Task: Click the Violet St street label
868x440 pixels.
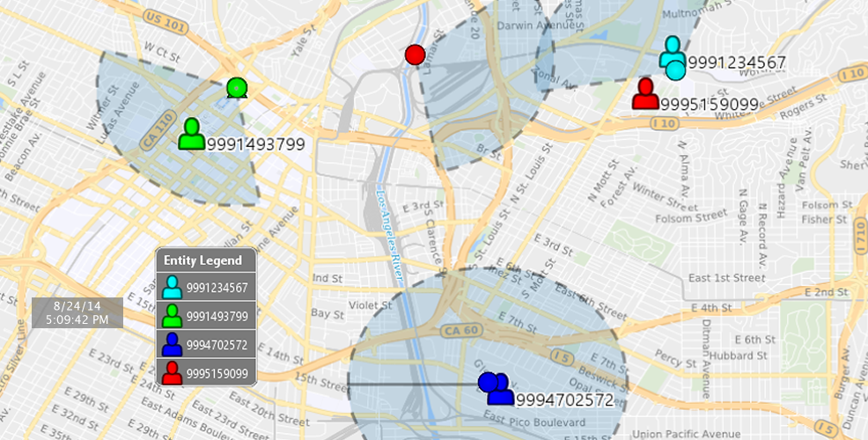Action: [x=371, y=305]
